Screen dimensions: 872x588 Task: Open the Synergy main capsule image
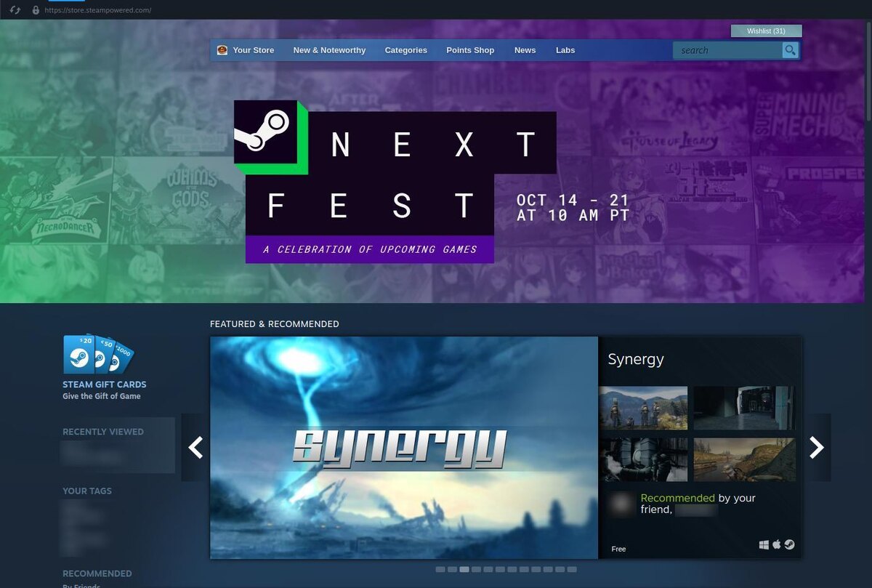pyautogui.click(x=404, y=448)
